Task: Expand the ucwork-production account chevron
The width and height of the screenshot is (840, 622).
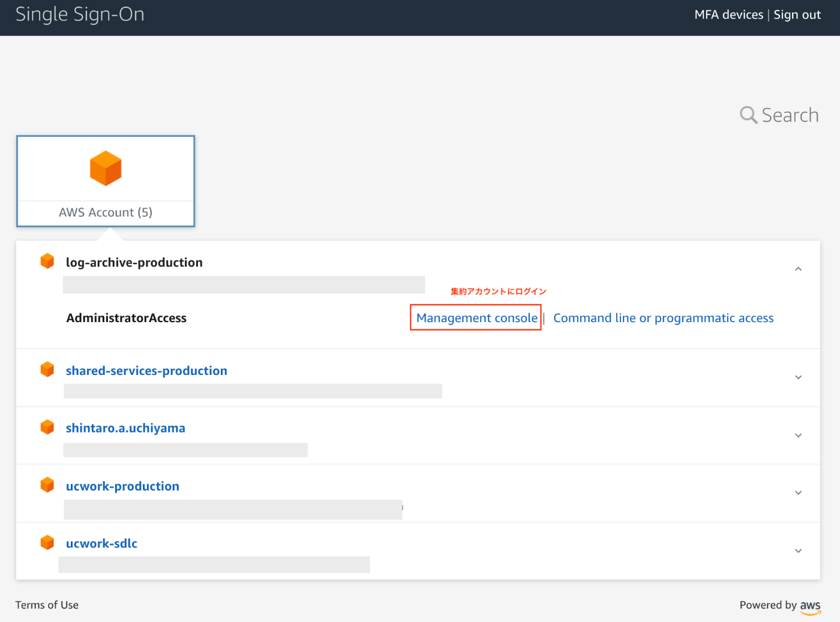Action: (798, 493)
